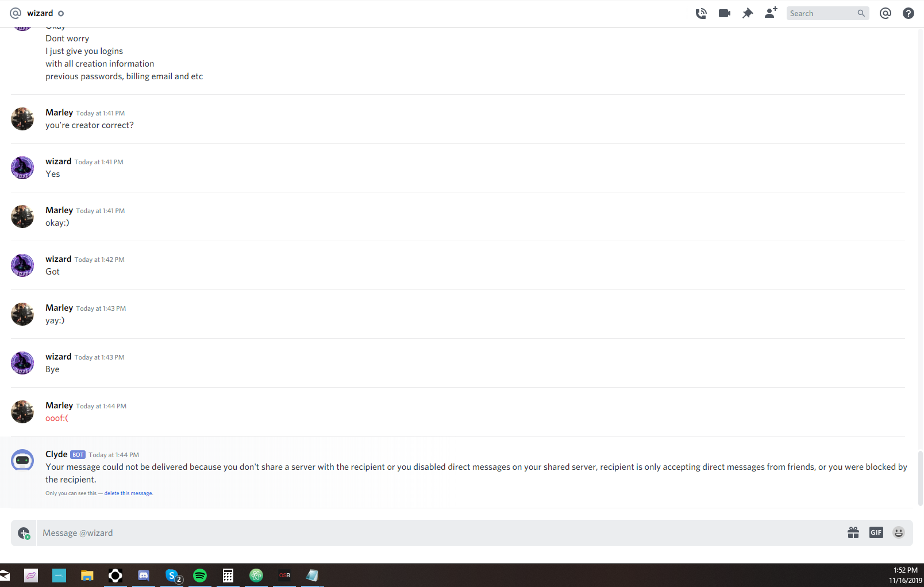Click "Only you can see this" note
Screen dimensions: 924x587
(x=71, y=493)
